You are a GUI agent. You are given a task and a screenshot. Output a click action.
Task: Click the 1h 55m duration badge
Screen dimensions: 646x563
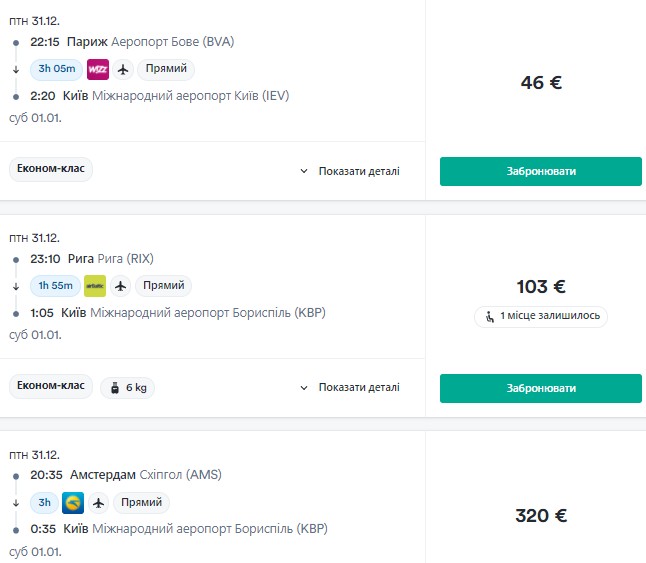(55, 286)
